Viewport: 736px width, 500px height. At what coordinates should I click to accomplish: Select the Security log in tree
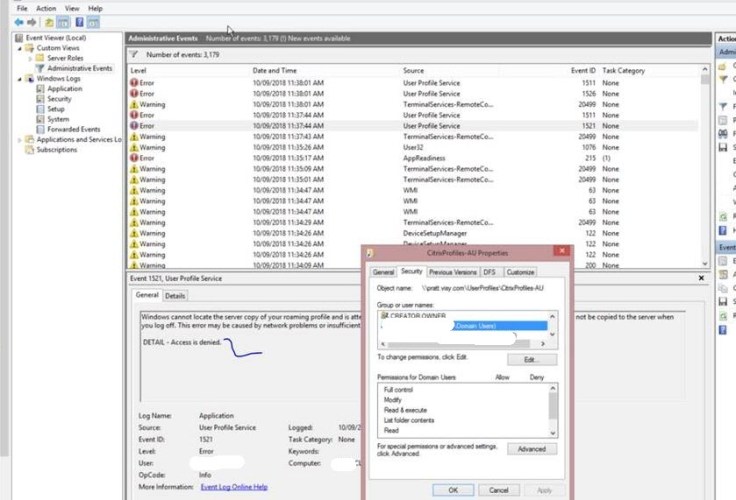[x=59, y=99]
